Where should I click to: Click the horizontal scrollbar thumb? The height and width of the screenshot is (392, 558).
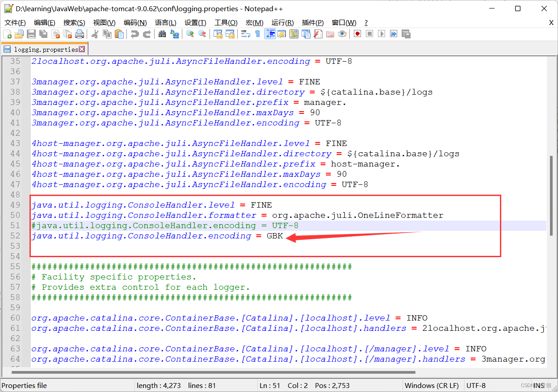214,371
